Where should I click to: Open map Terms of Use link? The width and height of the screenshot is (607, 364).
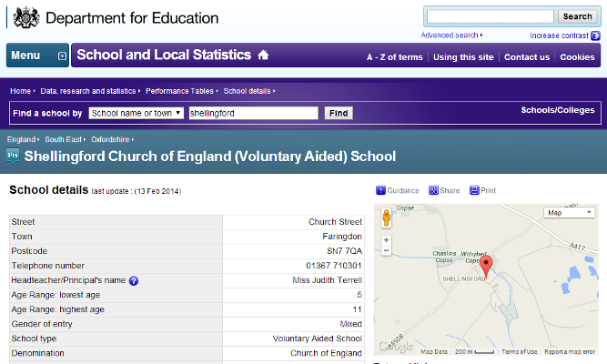click(x=520, y=351)
